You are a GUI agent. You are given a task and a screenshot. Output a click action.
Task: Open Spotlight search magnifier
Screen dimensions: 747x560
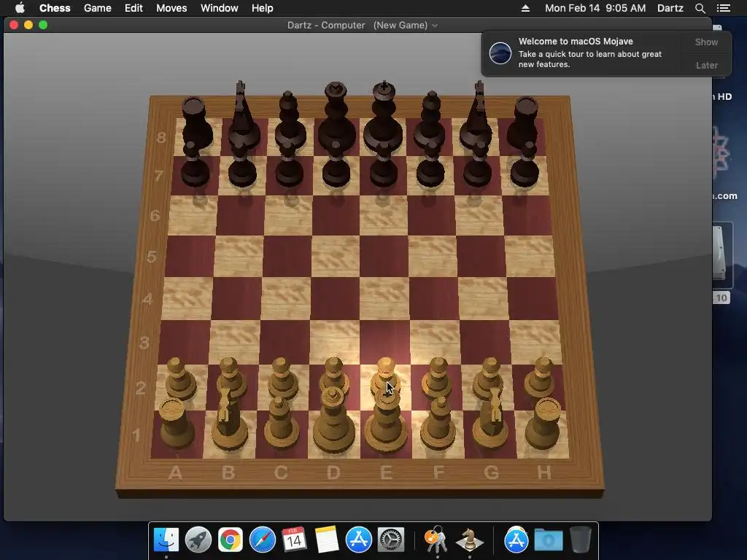700,8
